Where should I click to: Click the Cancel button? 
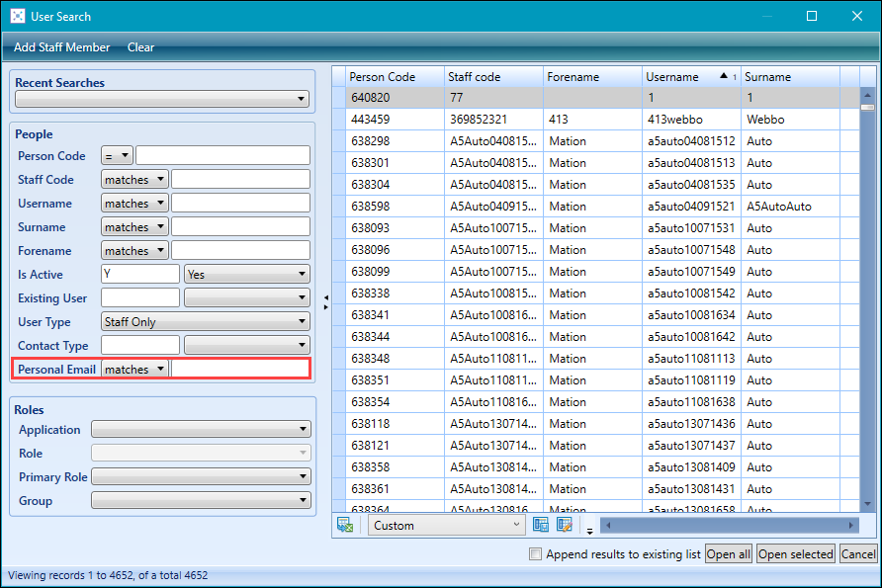tap(858, 554)
